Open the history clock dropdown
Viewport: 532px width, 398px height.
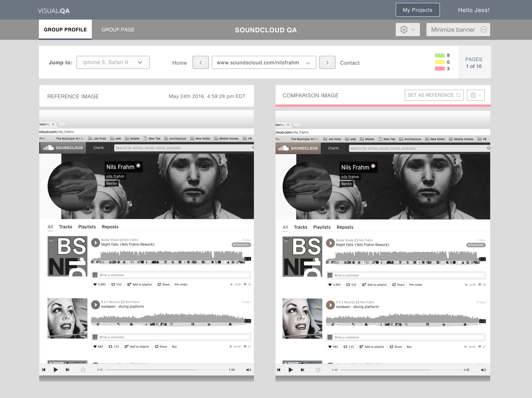(x=476, y=95)
